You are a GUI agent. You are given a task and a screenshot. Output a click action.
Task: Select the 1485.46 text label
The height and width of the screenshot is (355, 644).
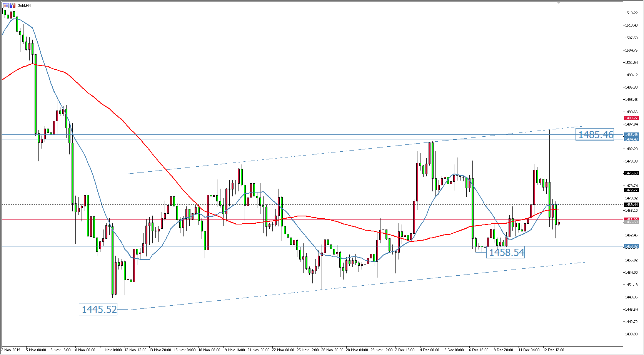pos(595,135)
